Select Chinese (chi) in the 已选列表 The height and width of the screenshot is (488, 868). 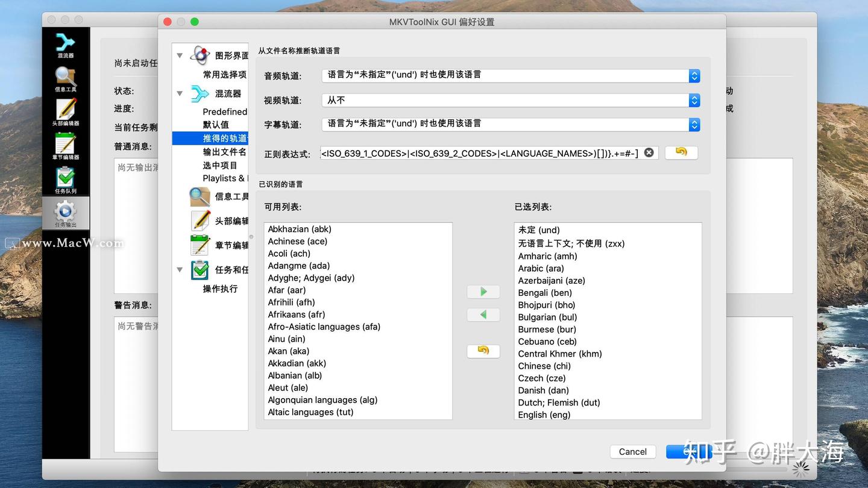(x=544, y=366)
